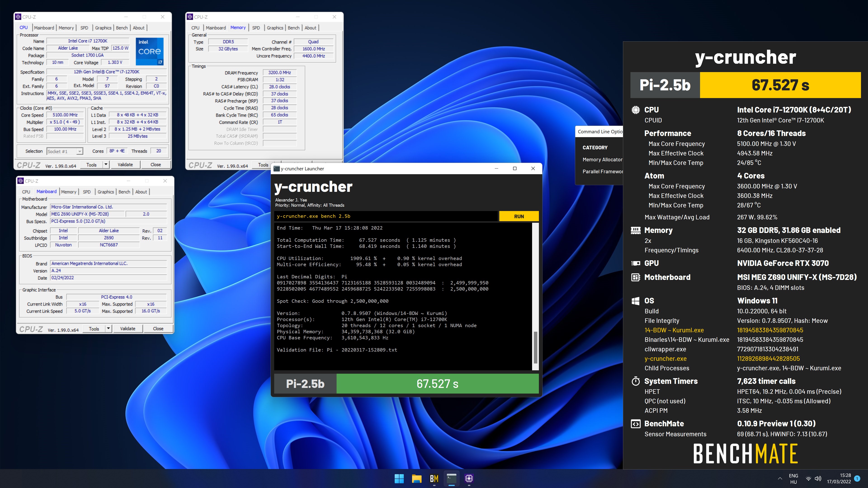
Task: Open Wi-Fi network status icon
Action: pos(808,479)
